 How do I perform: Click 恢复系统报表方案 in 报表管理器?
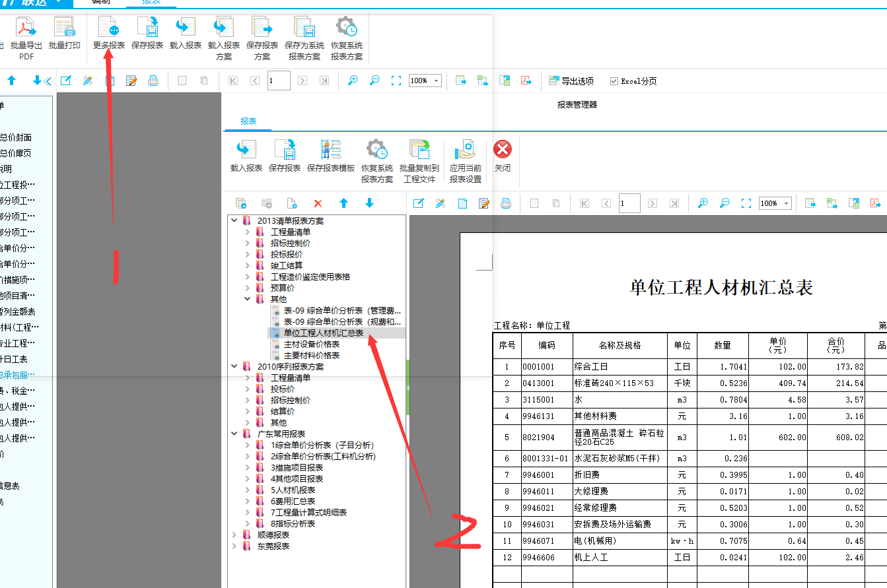[x=377, y=161]
